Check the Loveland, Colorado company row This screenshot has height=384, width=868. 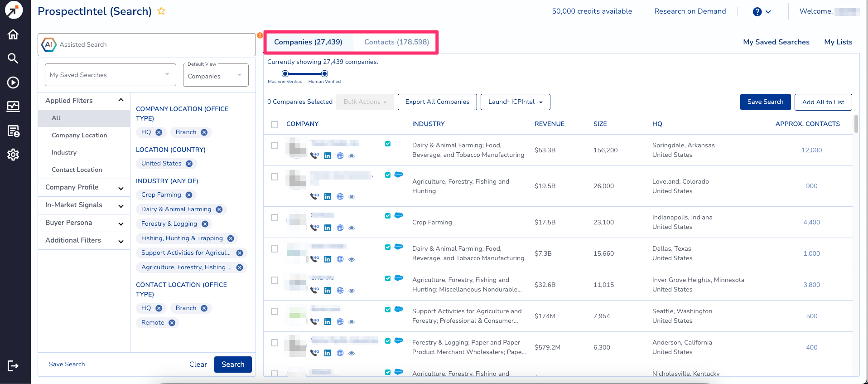pyautogui.click(x=275, y=177)
